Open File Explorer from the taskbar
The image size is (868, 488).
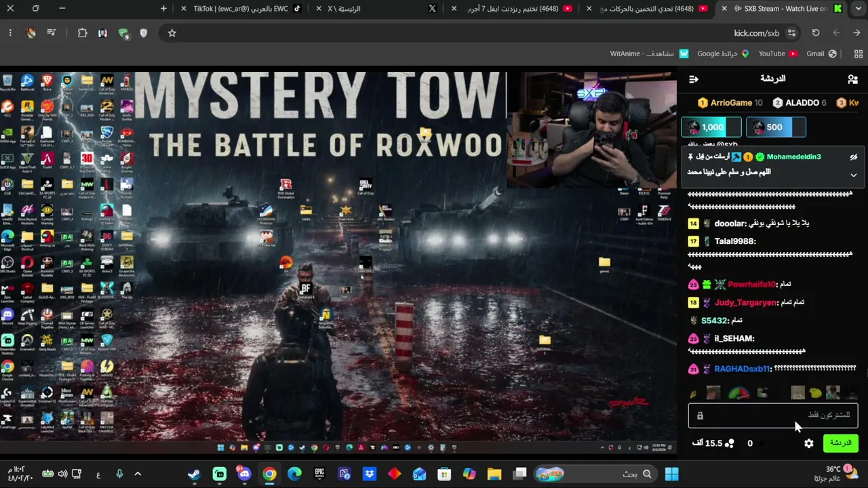coord(494,474)
